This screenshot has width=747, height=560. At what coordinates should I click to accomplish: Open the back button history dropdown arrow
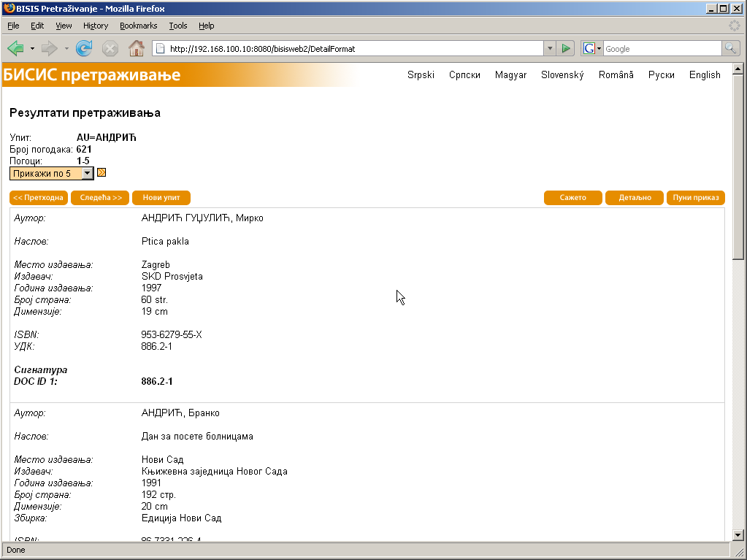(32, 48)
